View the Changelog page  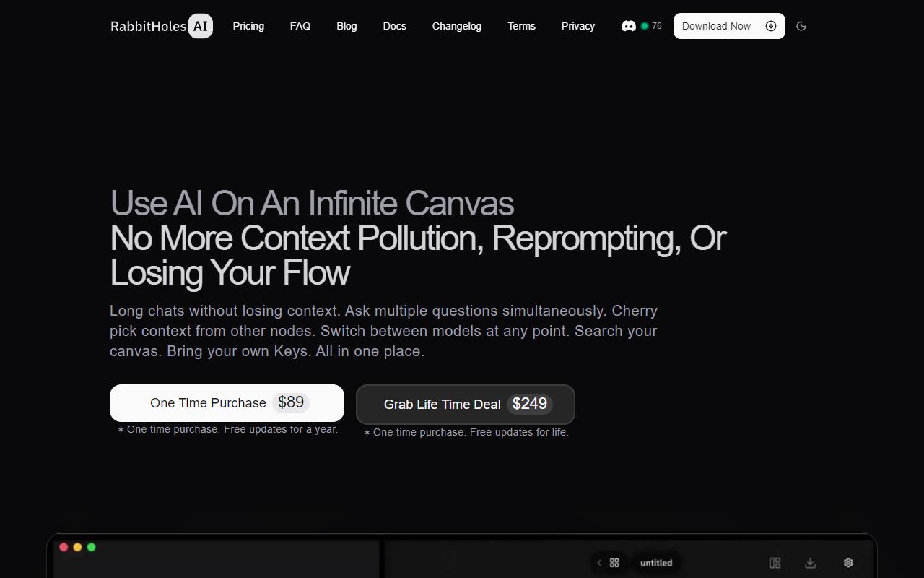[x=456, y=26]
